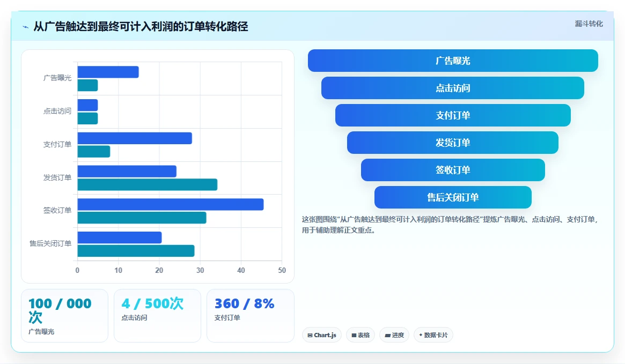
Task: Select the 支付订单 funnel stage
Action: pos(453,115)
